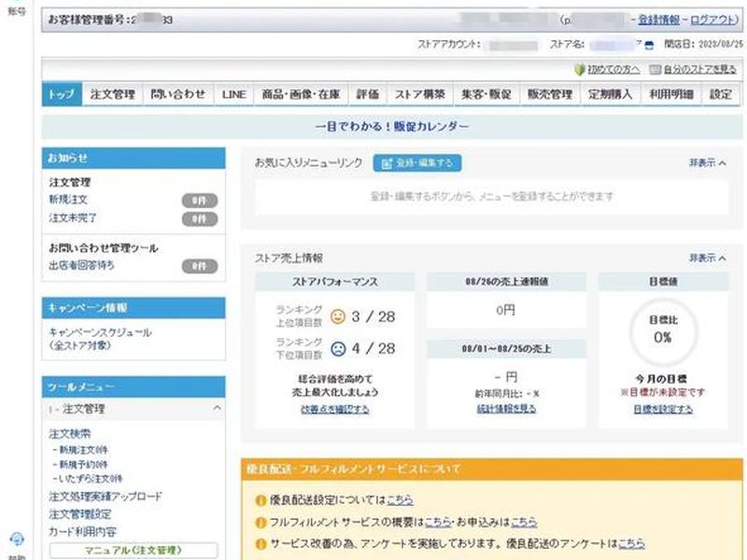Open キャンペーンスケジュール (全ストア対象) link
The height and width of the screenshot is (560, 747).
[x=100, y=339]
